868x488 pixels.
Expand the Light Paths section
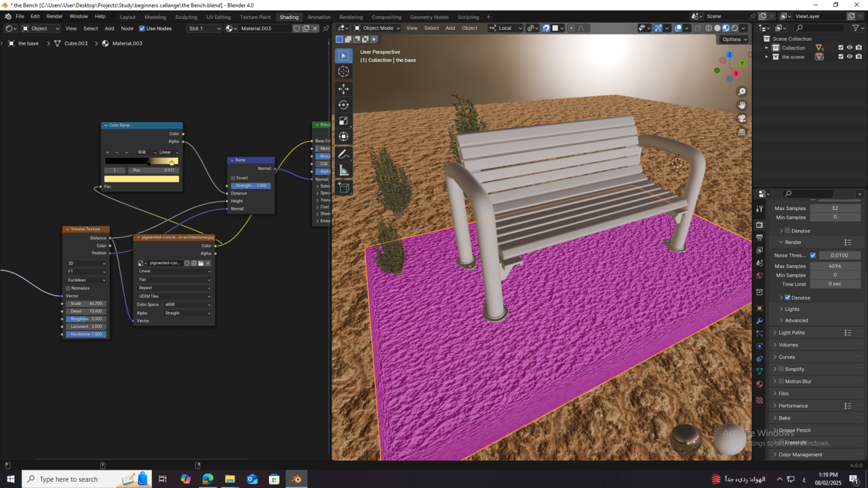point(792,332)
